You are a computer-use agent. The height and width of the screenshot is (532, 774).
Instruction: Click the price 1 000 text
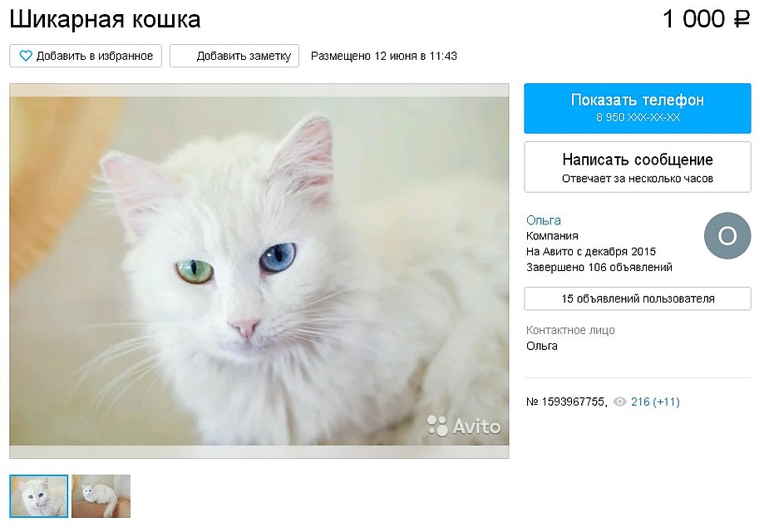693,19
